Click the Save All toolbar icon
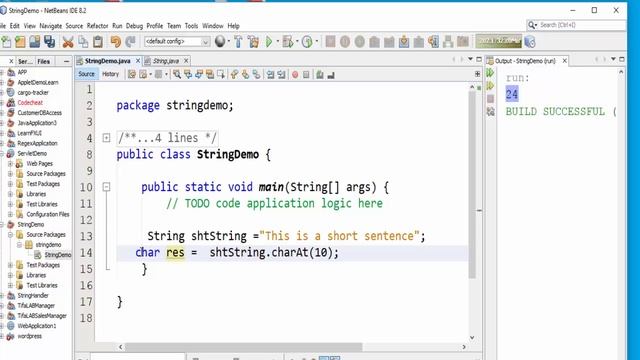 pyautogui.click(x=49, y=42)
